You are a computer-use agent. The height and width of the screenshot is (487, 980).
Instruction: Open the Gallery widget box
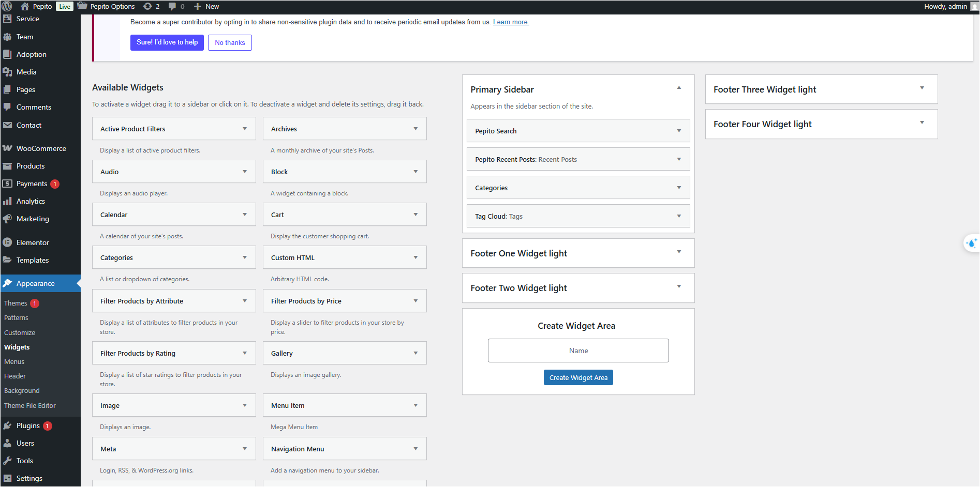345,353
